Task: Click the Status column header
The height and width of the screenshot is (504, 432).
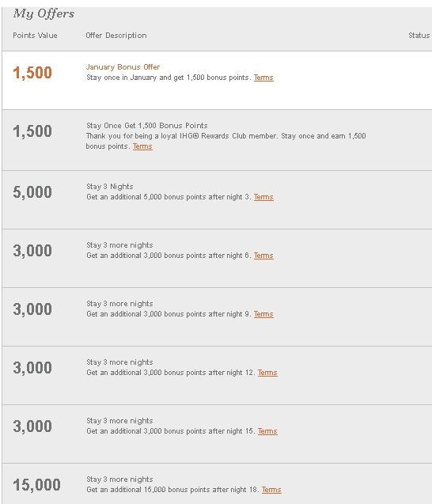Action: [419, 36]
